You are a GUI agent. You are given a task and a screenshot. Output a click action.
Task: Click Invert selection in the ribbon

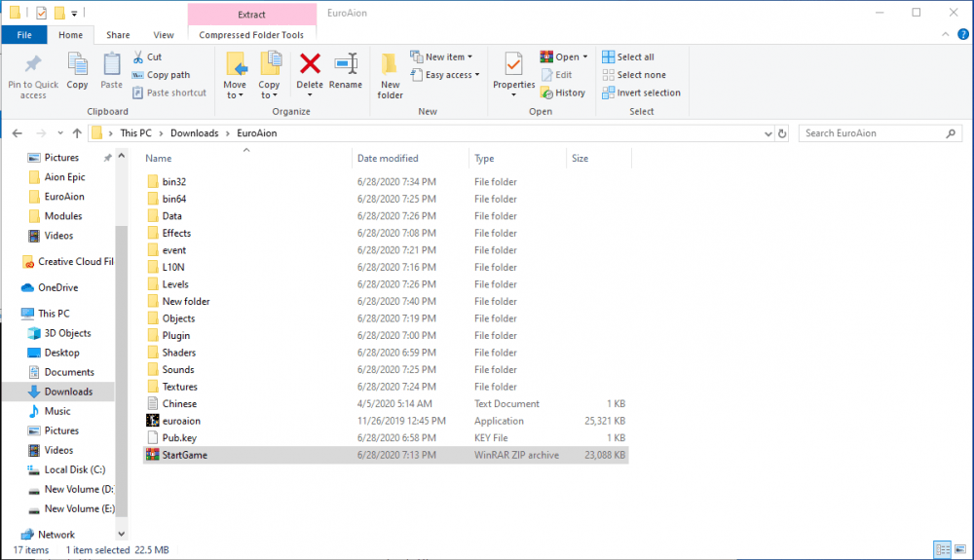pos(641,93)
